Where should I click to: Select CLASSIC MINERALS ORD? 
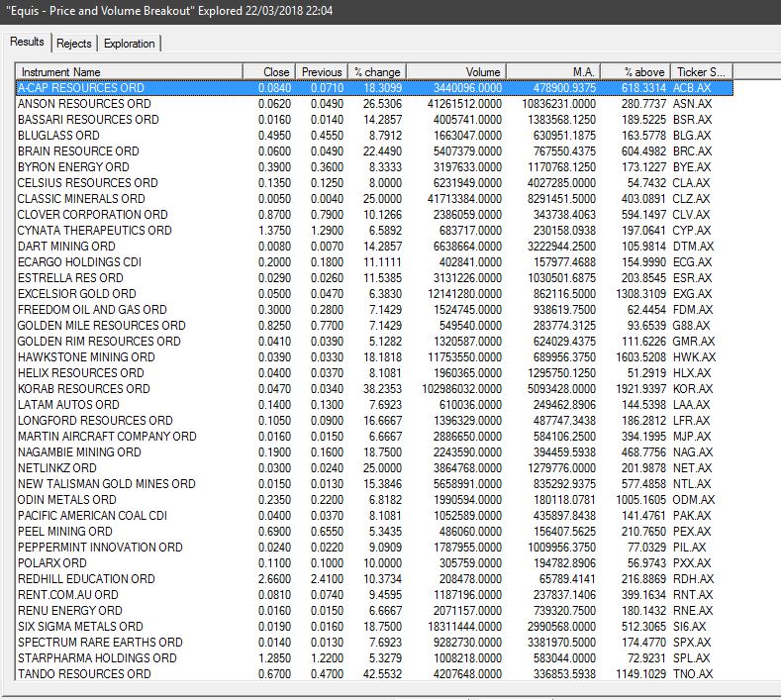point(374,199)
